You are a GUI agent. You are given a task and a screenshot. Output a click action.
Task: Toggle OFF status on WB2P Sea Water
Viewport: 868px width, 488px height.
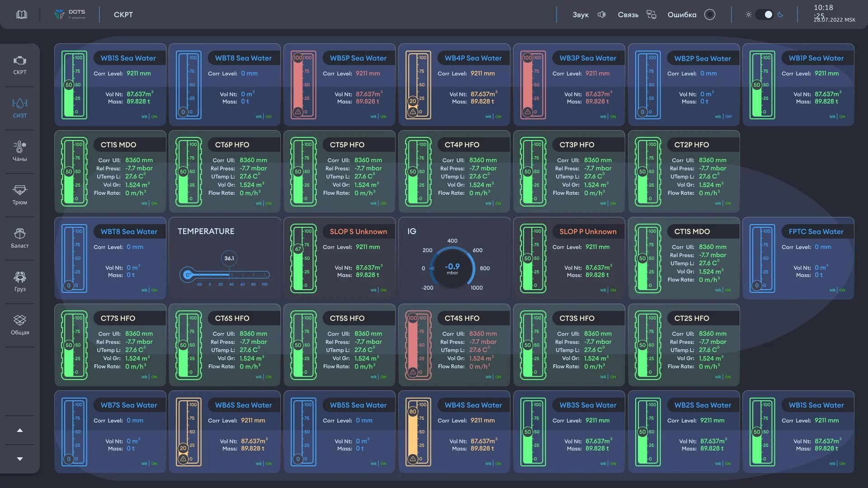click(728, 117)
